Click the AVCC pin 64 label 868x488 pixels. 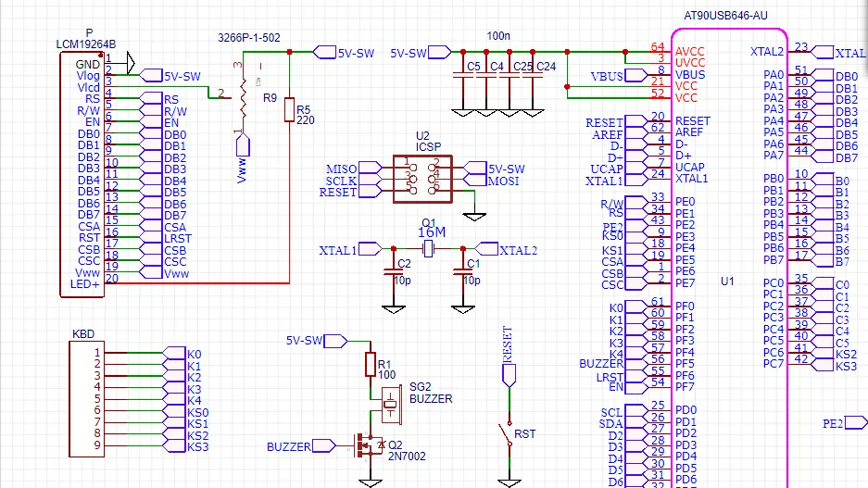[x=690, y=52]
